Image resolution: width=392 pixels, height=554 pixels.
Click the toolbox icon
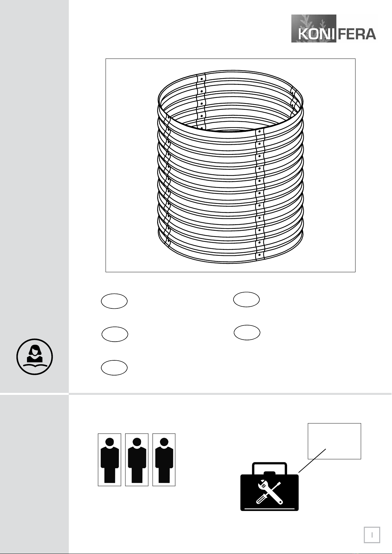coord(269,487)
